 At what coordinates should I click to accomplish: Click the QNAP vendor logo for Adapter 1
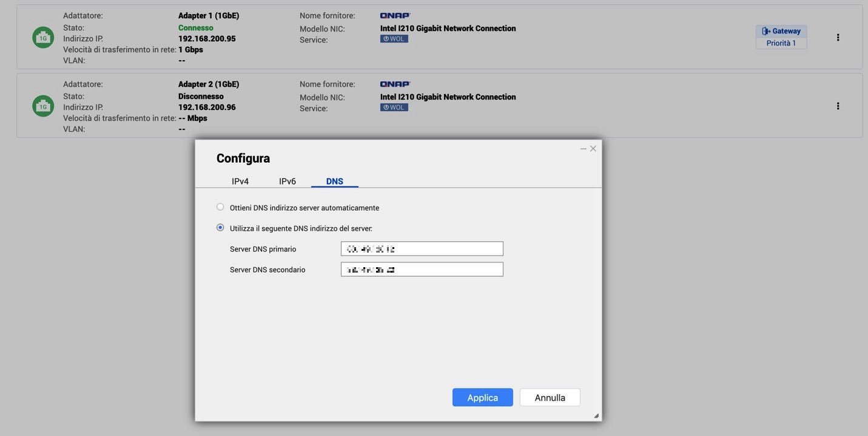click(395, 16)
